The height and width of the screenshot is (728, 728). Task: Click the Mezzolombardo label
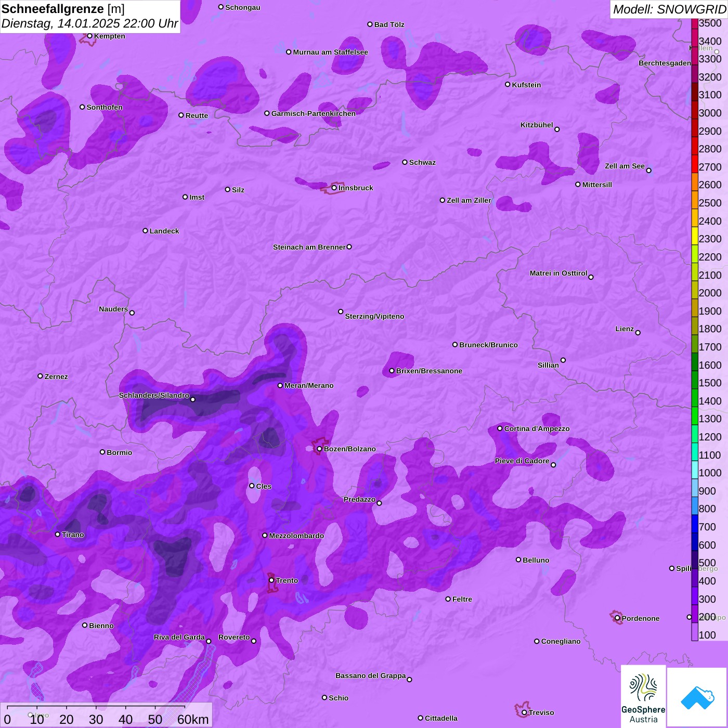296,536
